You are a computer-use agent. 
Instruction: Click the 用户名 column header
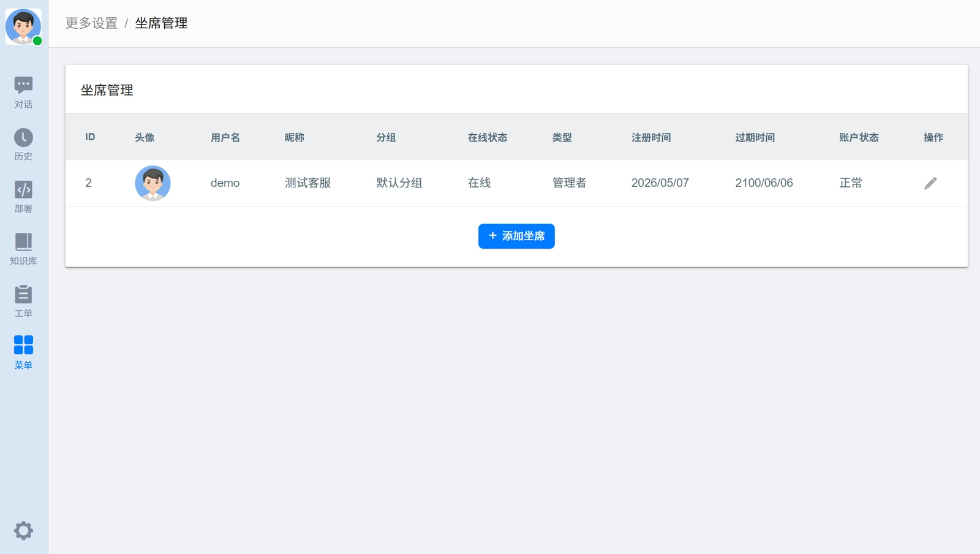tap(225, 137)
